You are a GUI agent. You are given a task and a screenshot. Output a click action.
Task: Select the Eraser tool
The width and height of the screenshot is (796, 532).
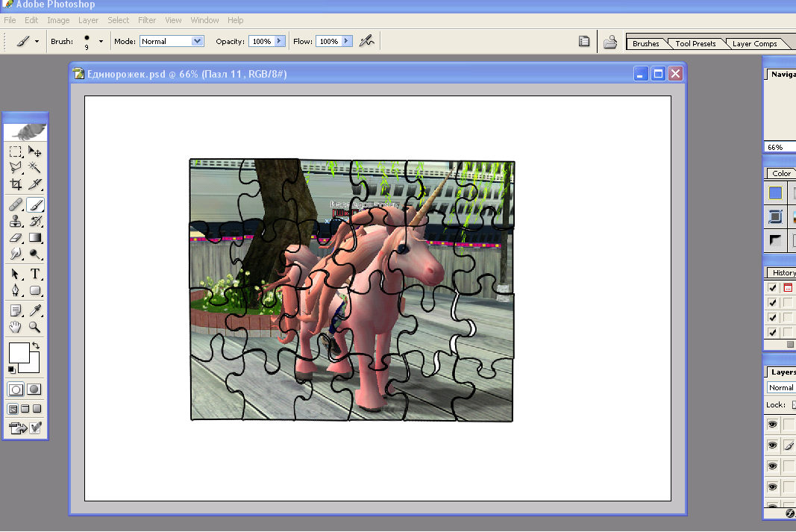[16, 237]
